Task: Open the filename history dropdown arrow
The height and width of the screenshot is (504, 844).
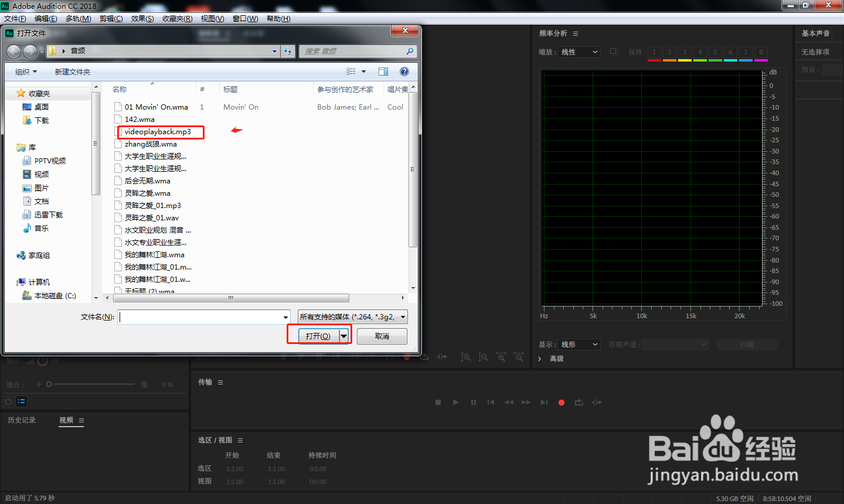Action: click(x=285, y=317)
